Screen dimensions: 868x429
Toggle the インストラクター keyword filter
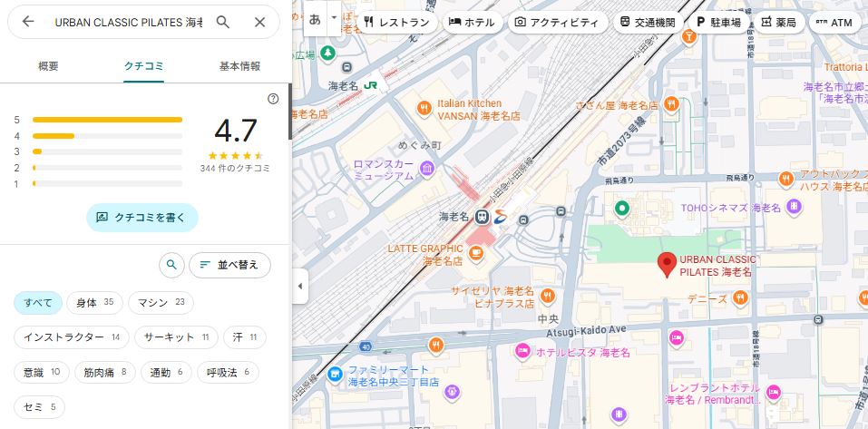point(71,337)
